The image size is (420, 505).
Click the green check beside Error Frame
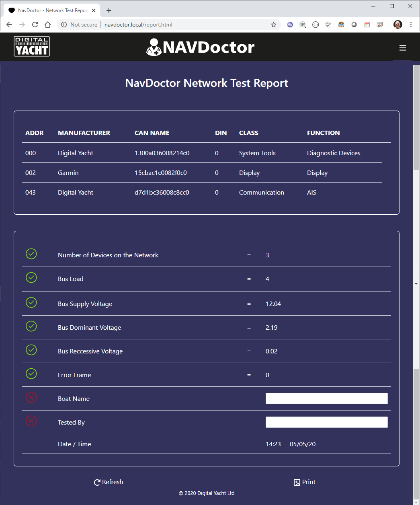pyautogui.click(x=31, y=374)
